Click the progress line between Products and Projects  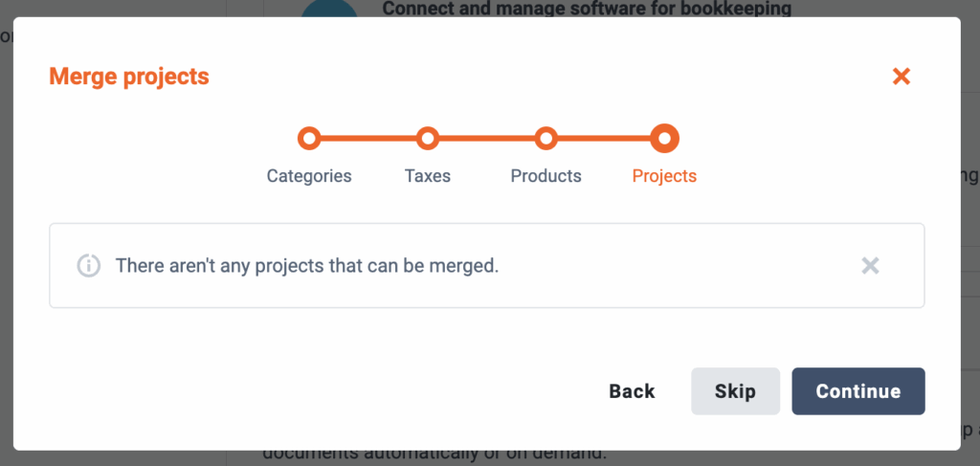point(605,138)
